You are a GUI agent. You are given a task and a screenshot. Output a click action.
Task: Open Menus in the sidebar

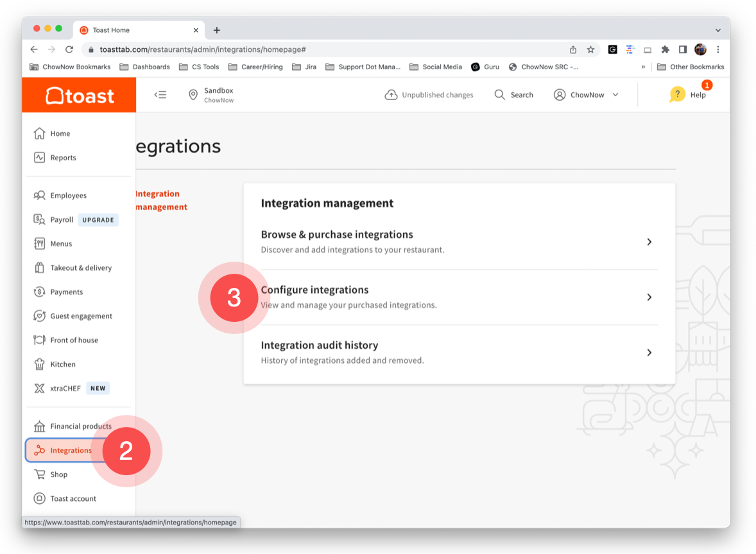(61, 244)
